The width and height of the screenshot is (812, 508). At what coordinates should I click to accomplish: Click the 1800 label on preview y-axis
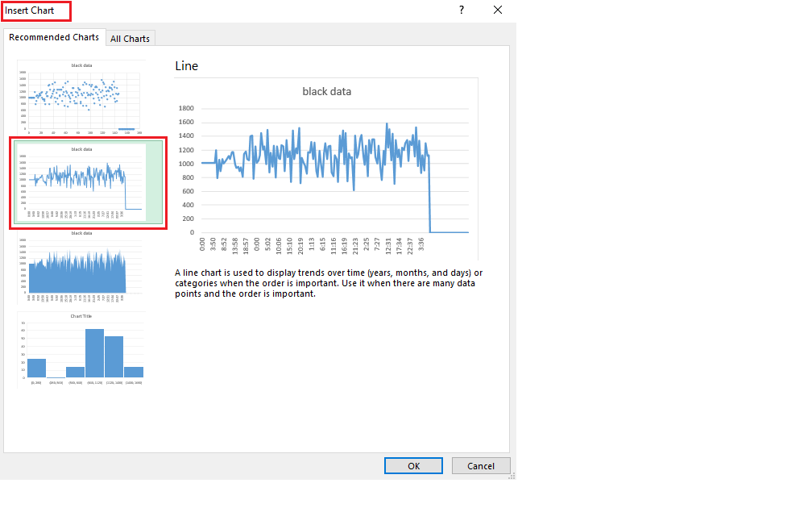tap(186, 108)
